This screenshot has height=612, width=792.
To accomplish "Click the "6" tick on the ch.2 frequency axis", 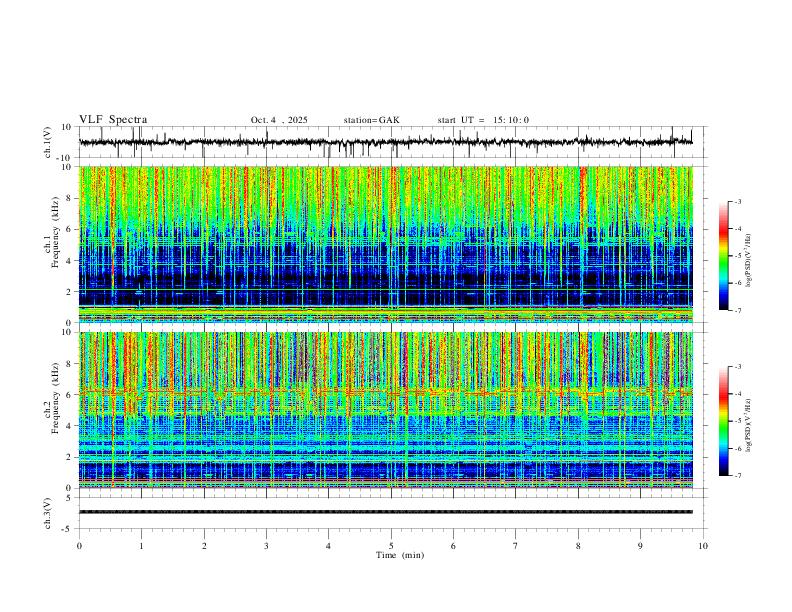I will coord(69,395).
